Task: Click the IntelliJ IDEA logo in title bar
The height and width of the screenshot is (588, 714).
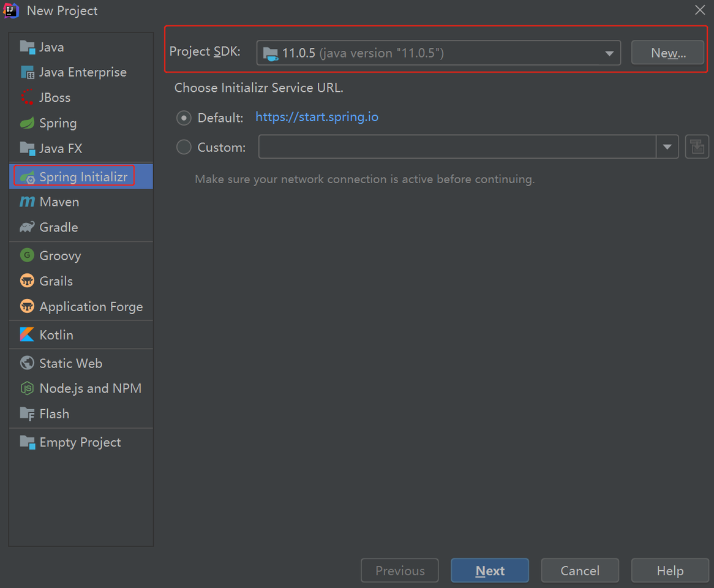Action: [12, 10]
